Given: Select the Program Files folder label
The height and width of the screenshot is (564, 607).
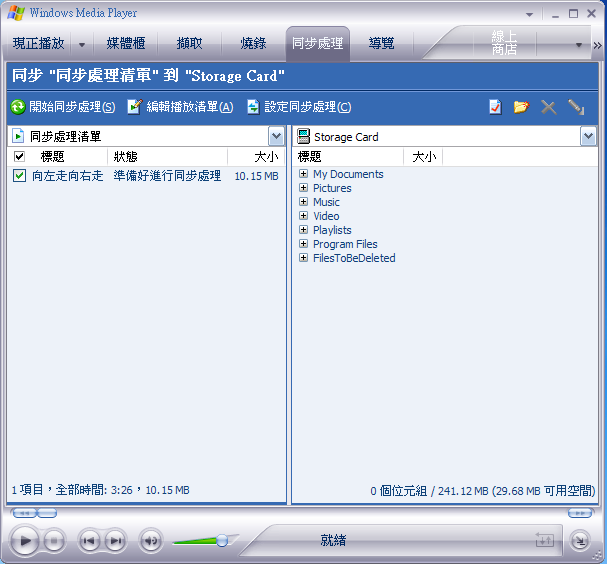Looking at the screenshot, I should click(345, 244).
